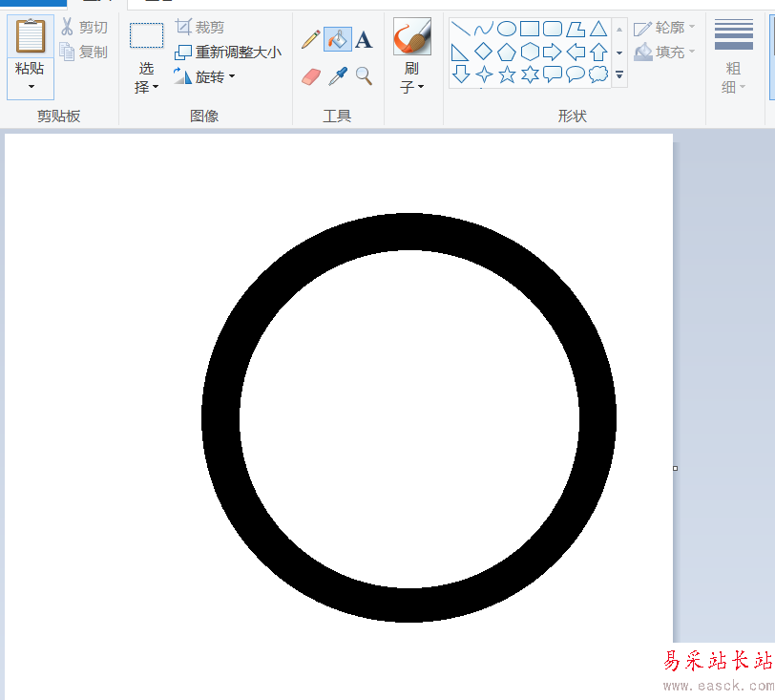Expand the 刷子 brushes dropdown
Image resolution: width=775 pixels, height=700 pixels.
tap(411, 77)
